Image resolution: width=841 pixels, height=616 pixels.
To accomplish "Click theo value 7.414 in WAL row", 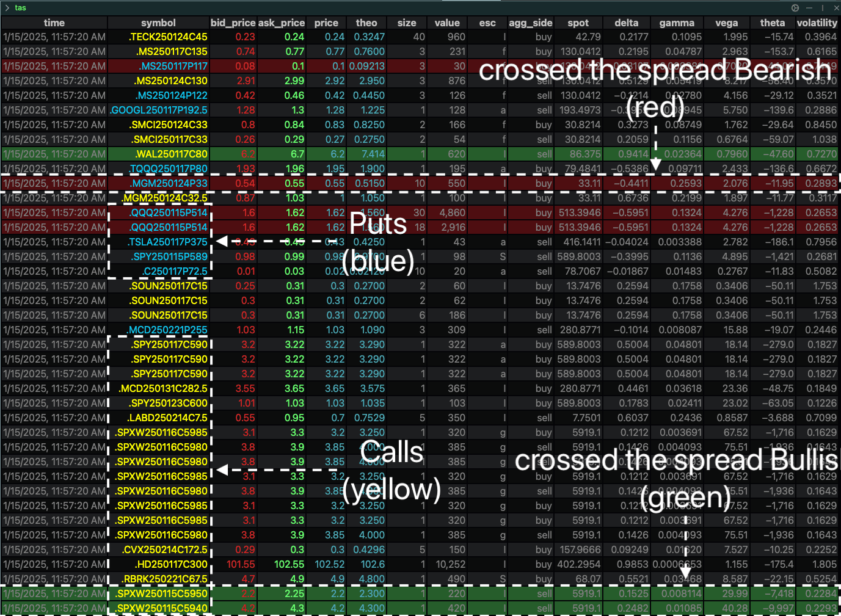I will click(x=373, y=154).
